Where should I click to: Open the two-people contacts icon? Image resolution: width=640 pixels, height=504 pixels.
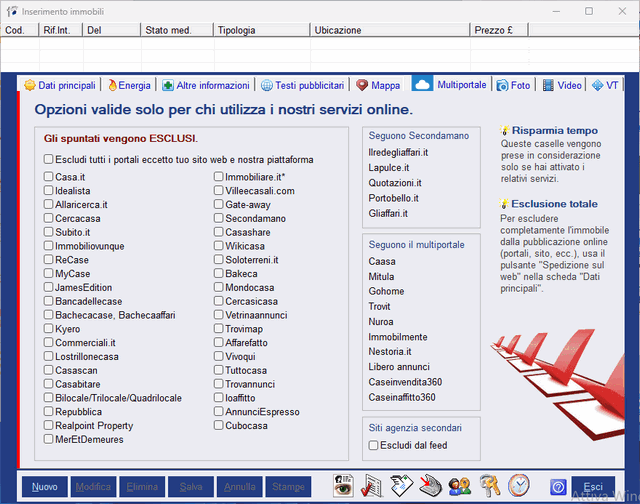click(x=460, y=486)
